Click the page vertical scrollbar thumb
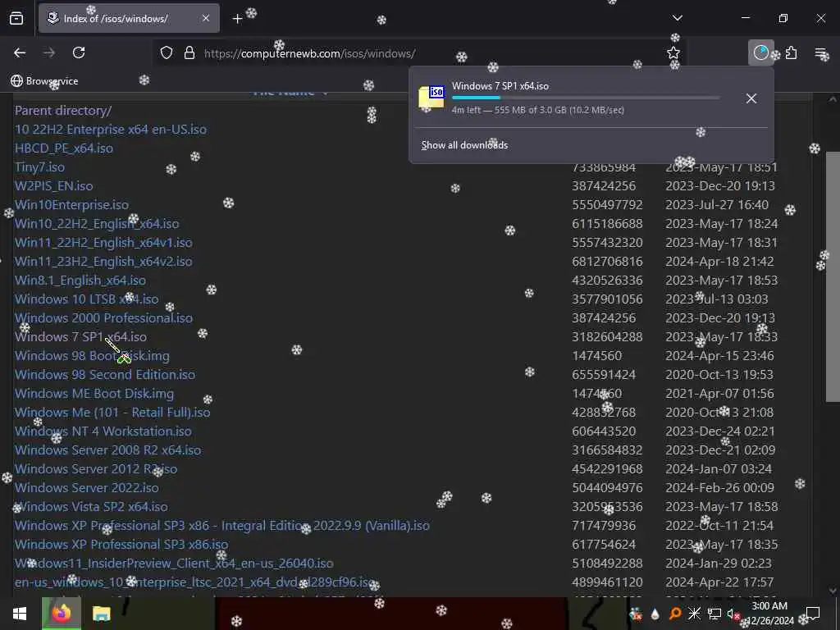 click(833, 276)
